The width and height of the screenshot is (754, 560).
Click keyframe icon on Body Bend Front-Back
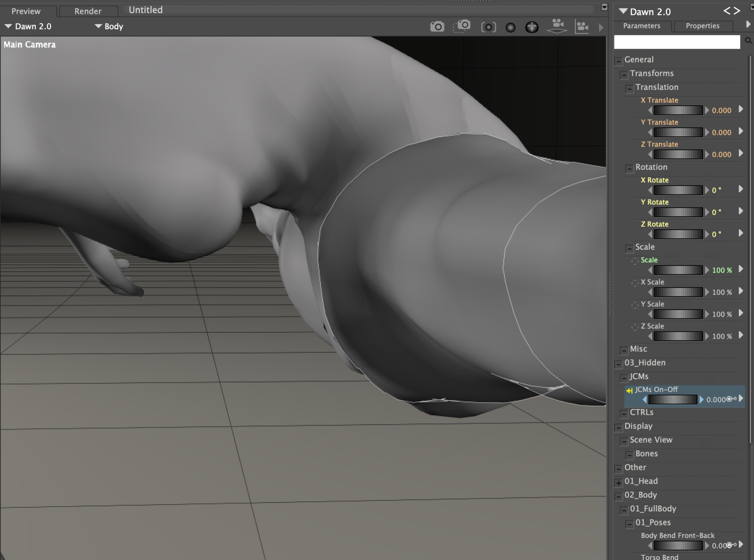point(731,545)
